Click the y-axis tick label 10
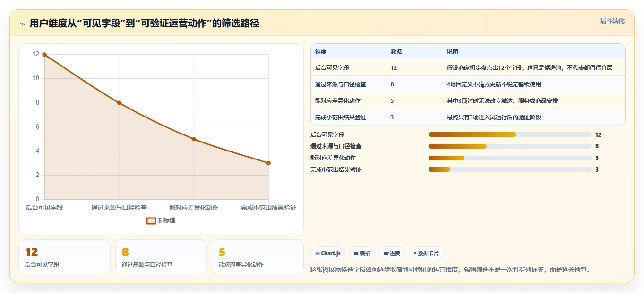 click(36, 78)
